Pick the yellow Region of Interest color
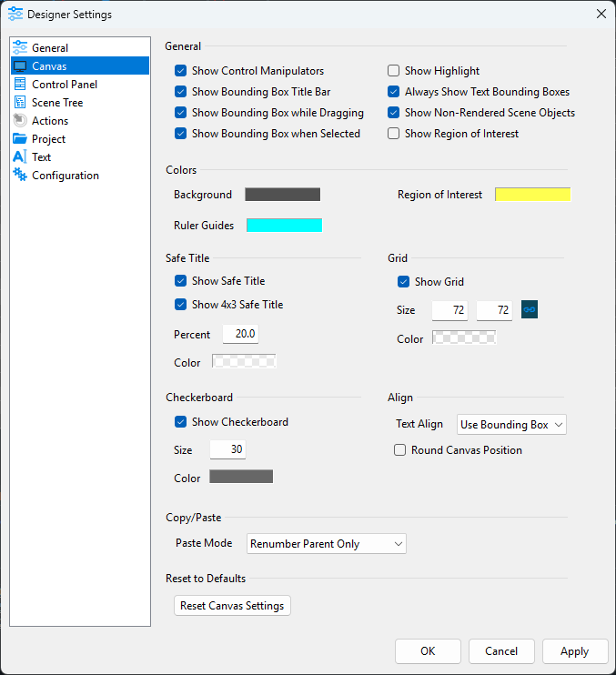 click(x=532, y=195)
